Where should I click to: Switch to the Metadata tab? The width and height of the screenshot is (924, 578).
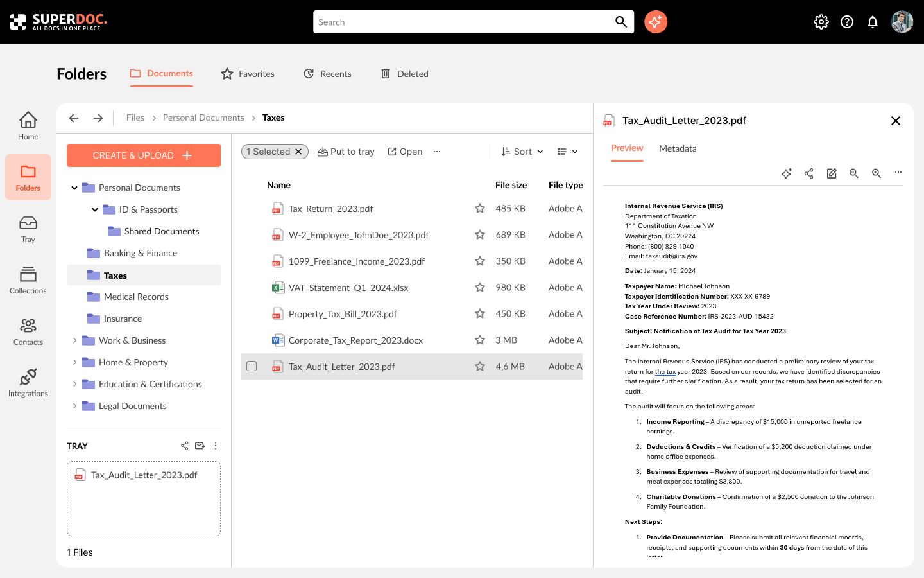point(678,148)
